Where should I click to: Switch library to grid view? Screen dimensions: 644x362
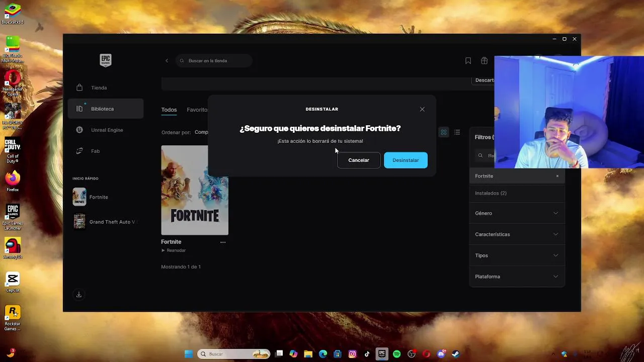(x=444, y=132)
